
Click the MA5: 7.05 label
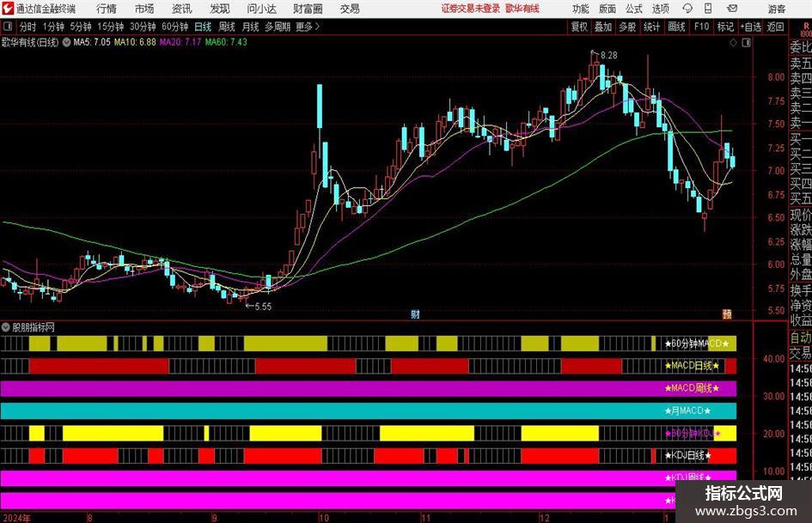pos(92,42)
